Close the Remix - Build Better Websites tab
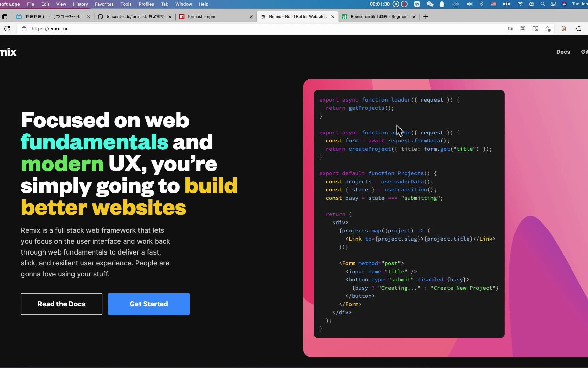The image size is (588, 368). pyautogui.click(x=333, y=17)
